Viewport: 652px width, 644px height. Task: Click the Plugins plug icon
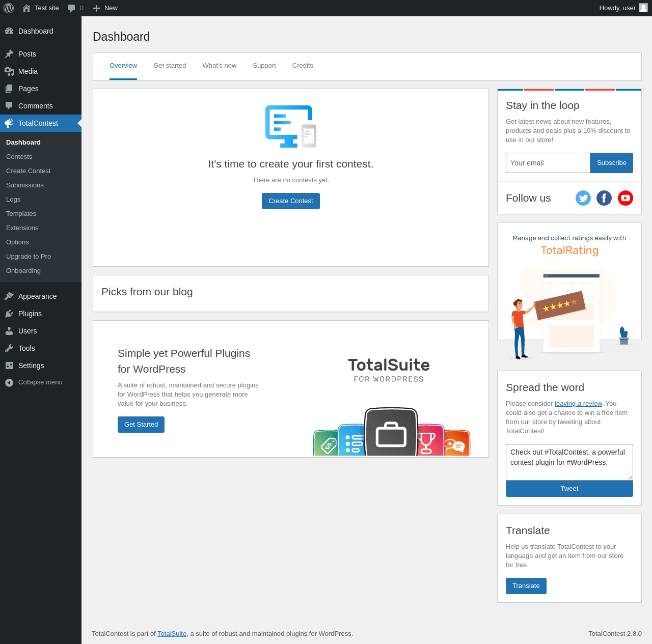tap(9, 314)
